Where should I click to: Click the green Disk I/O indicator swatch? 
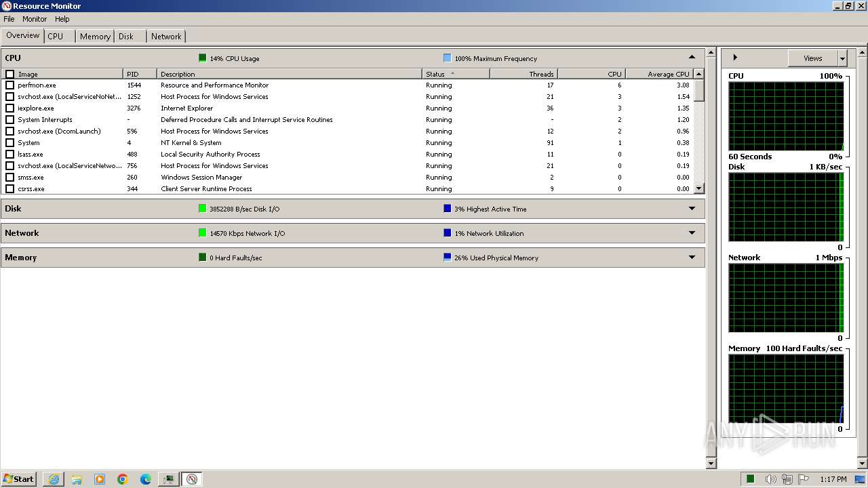[x=202, y=209]
